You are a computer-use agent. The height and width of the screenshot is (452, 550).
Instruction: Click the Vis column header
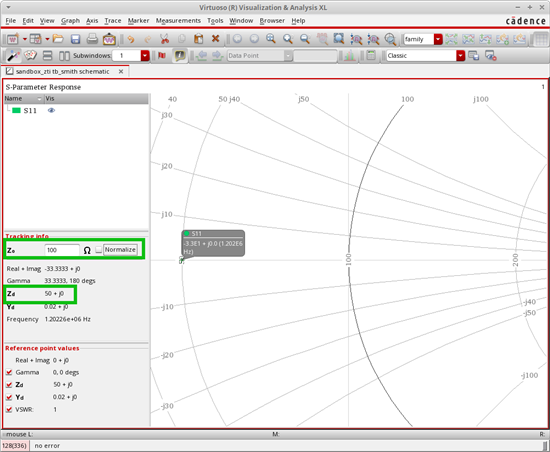click(96, 99)
